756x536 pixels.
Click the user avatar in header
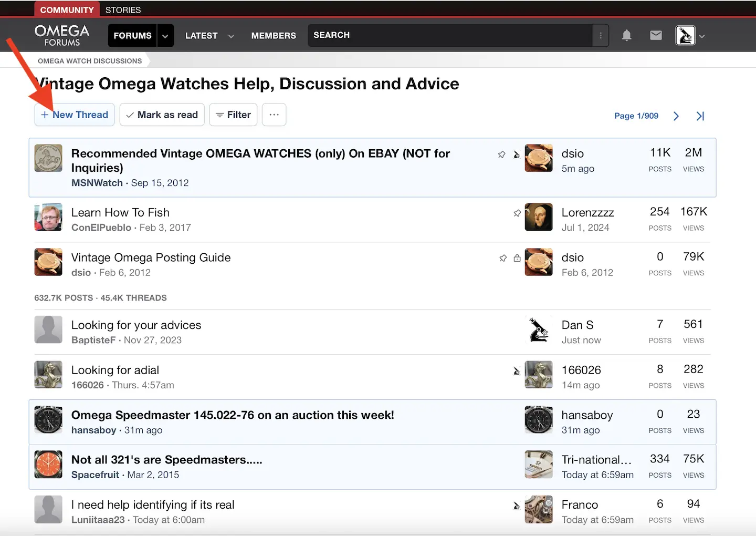click(685, 35)
